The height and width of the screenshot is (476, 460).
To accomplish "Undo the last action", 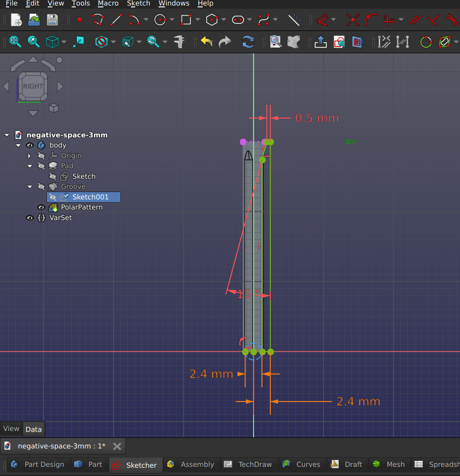I will click(206, 42).
